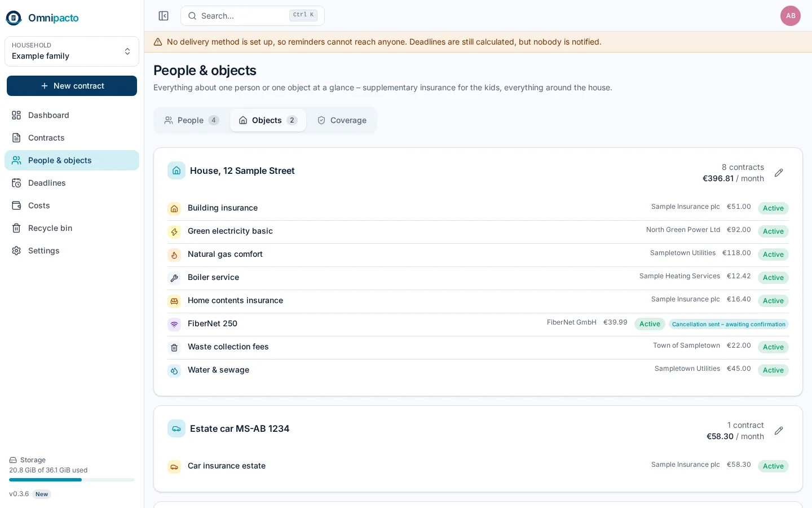Screen dimensions: 812x508
Task: Click the car icon beside Estate car MS-AB 1234
Action: (176, 428)
